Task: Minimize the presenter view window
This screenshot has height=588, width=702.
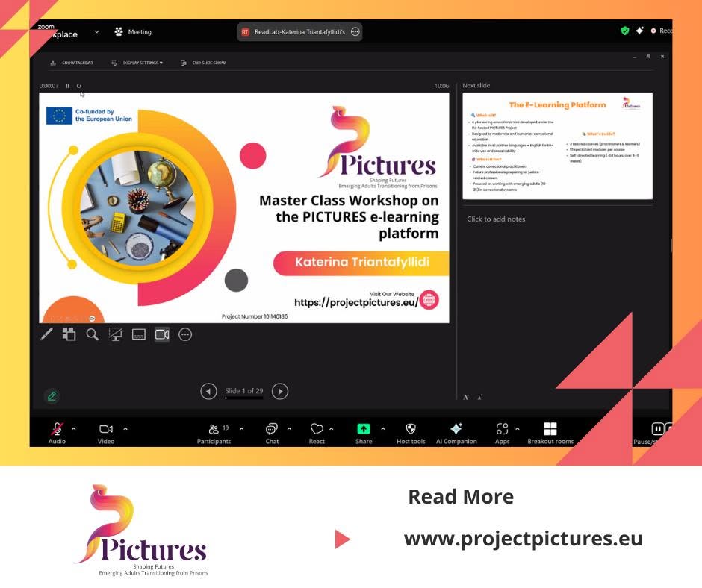Action: (x=634, y=57)
